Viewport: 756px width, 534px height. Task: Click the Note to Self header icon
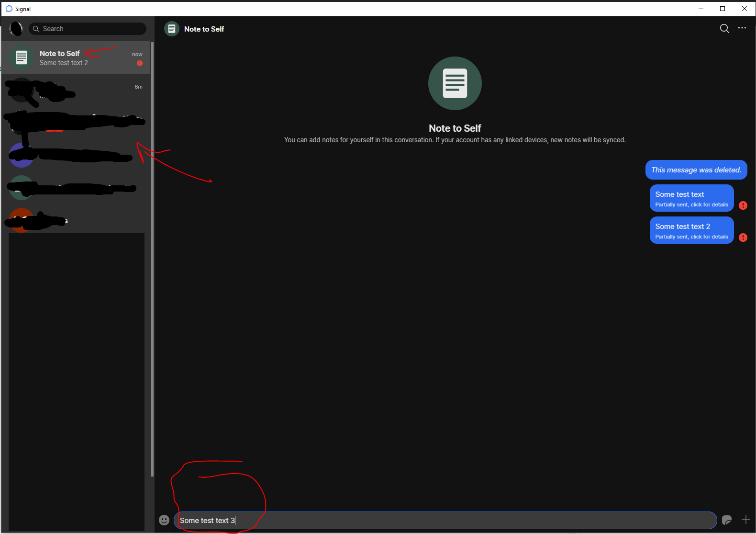tap(172, 29)
